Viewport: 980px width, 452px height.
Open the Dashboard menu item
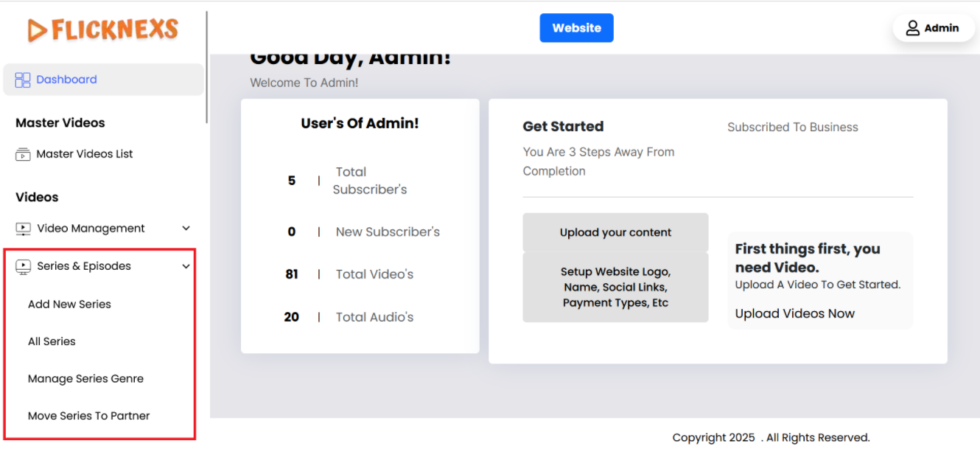point(66,80)
